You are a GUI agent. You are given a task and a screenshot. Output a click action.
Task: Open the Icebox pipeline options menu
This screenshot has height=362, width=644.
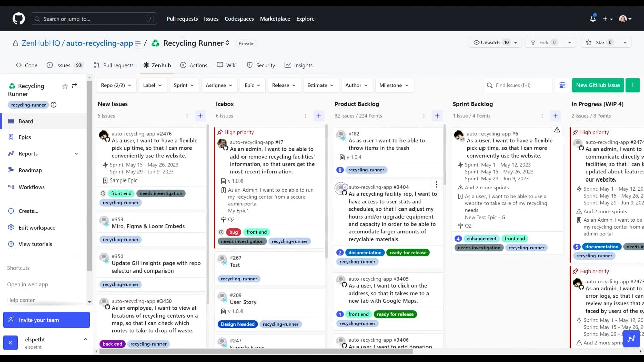coord(305,116)
